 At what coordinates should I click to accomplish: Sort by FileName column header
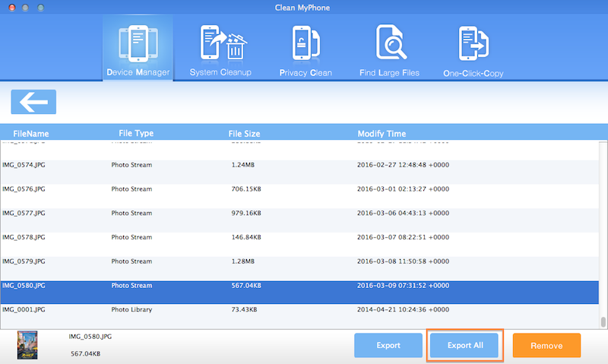(31, 134)
